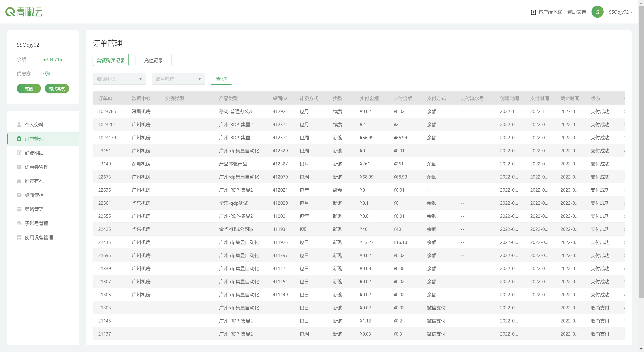Click order ID 22635
The image size is (644, 352).
tap(104, 190)
